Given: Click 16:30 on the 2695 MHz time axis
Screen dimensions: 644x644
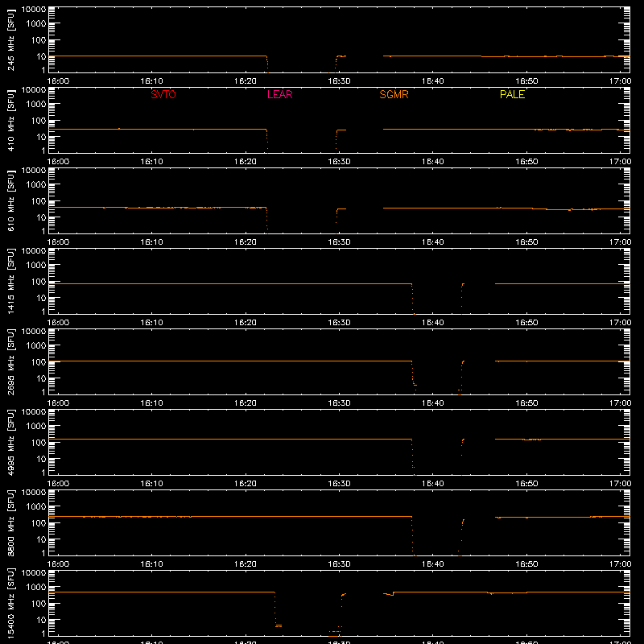Looking at the screenshot, I should click(x=339, y=403).
